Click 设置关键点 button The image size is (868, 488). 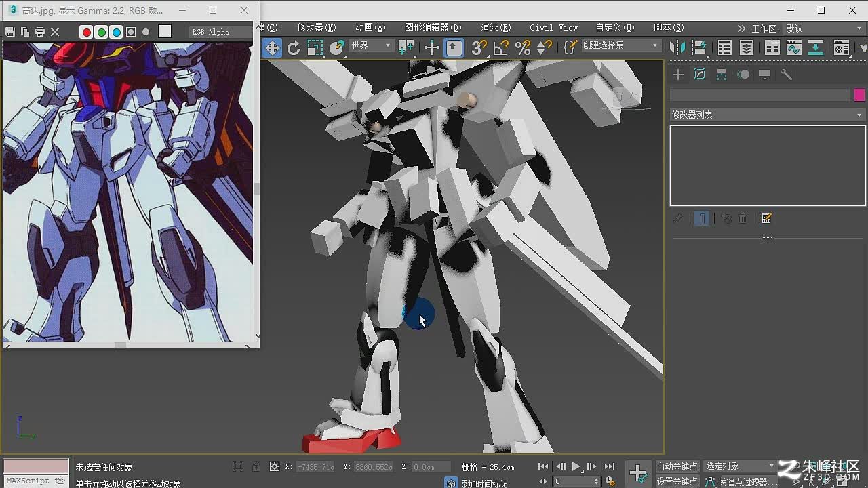click(677, 481)
